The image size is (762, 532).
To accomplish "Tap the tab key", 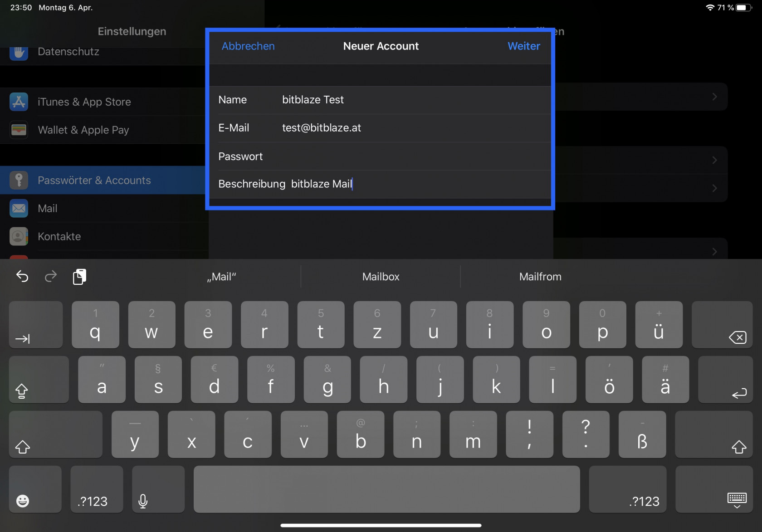I will 36,325.
